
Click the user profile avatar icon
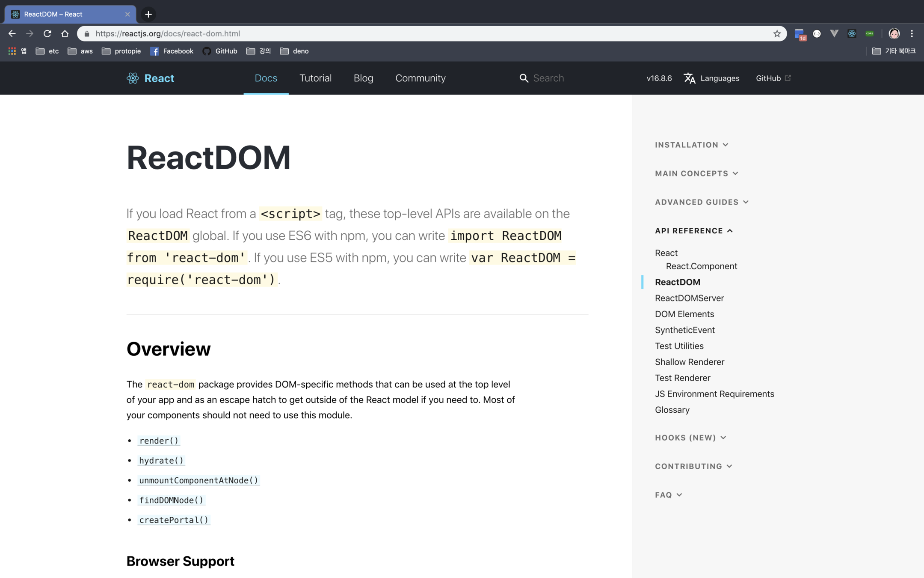(894, 33)
